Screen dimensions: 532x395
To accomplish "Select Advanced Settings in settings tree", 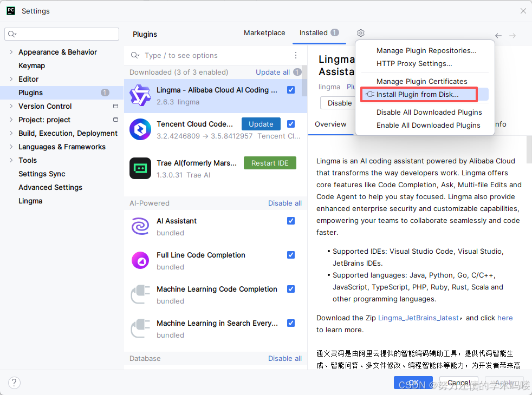I will (x=50, y=187).
